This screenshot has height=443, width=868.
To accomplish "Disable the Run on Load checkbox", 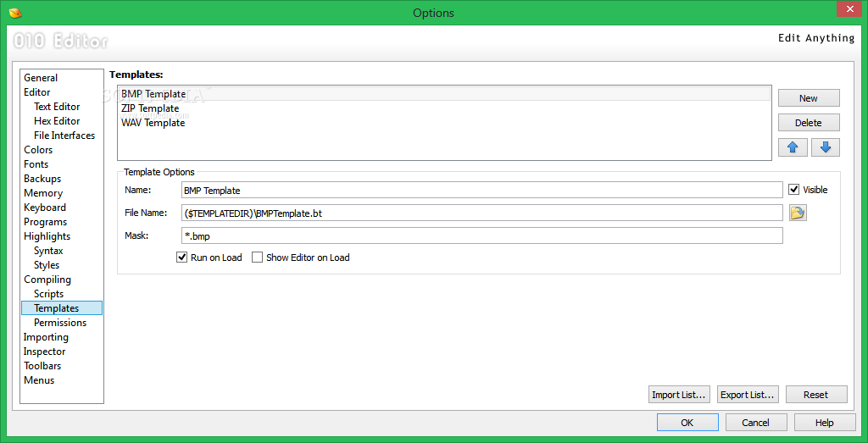I will (x=181, y=257).
